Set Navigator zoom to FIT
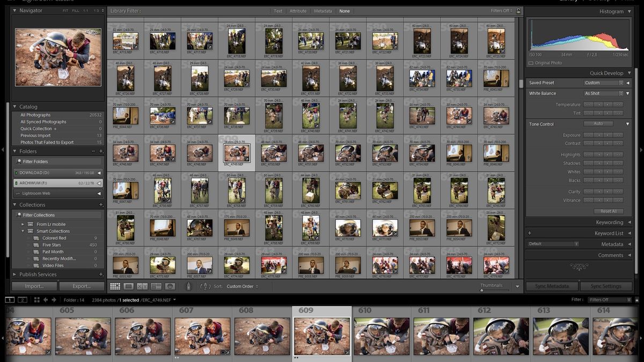 point(65,11)
